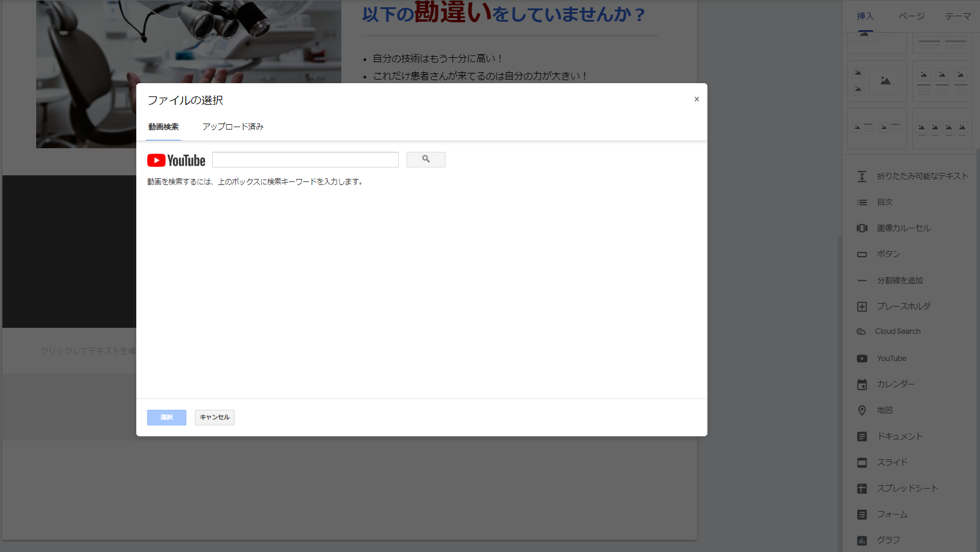This screenshot has width=980, height=552.
Task: Click the 画像カルーセル icon
Action: coord(862,228)
